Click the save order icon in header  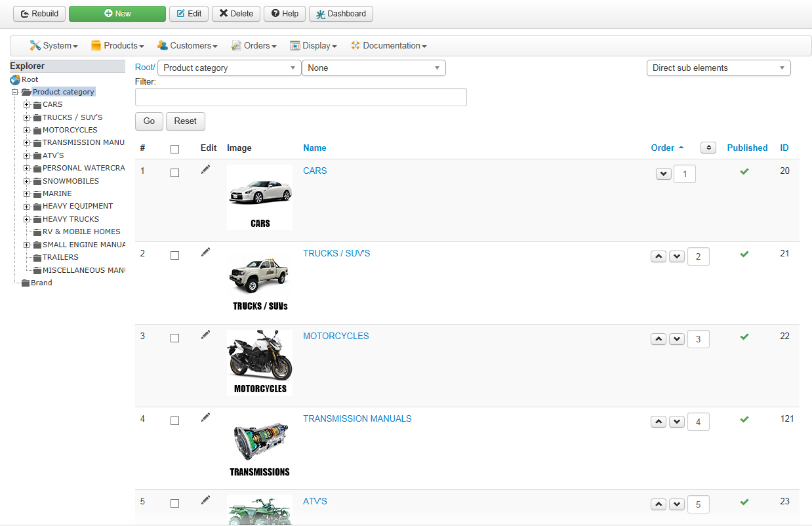(x=708, y=148)
